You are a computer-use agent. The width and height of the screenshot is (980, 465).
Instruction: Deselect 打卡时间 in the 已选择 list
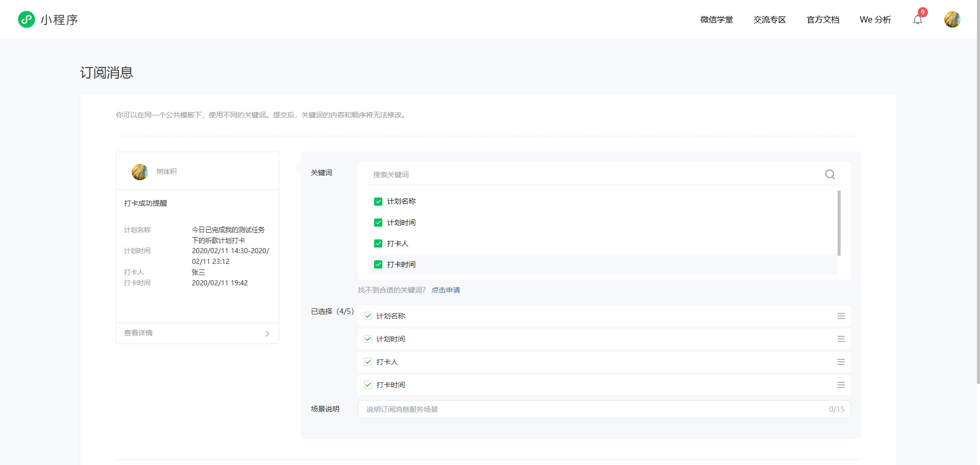pyautogui.click(x=368, y=385)
